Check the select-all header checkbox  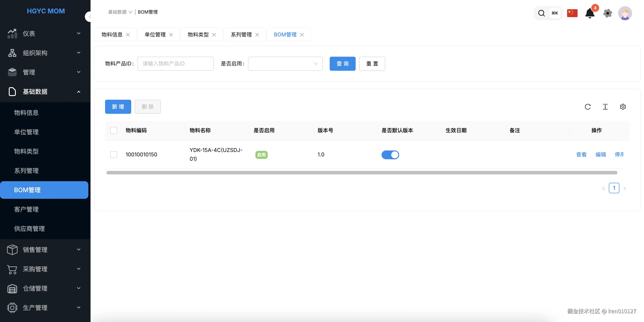[113, 130]
